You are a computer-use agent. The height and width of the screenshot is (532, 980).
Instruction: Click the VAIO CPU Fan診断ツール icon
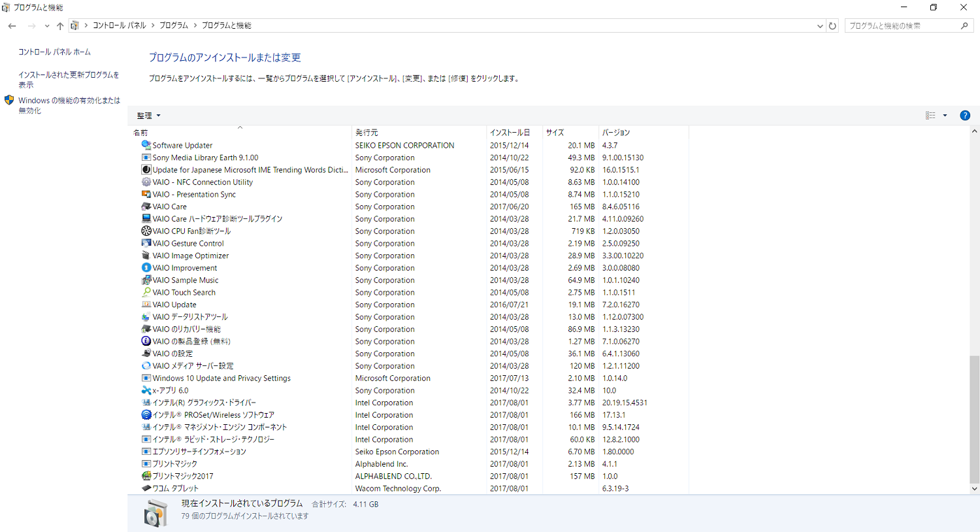[x=146, y=231]
